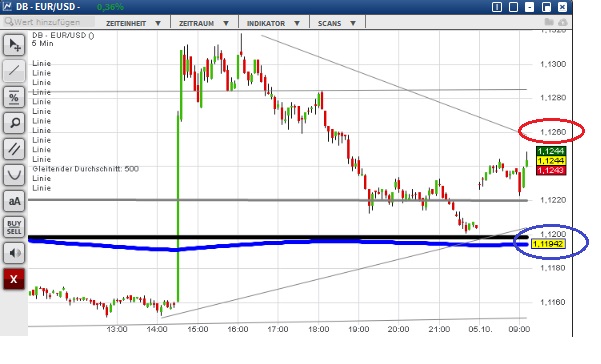
Task: Minimize the chart window
Action: click(530, 7)
